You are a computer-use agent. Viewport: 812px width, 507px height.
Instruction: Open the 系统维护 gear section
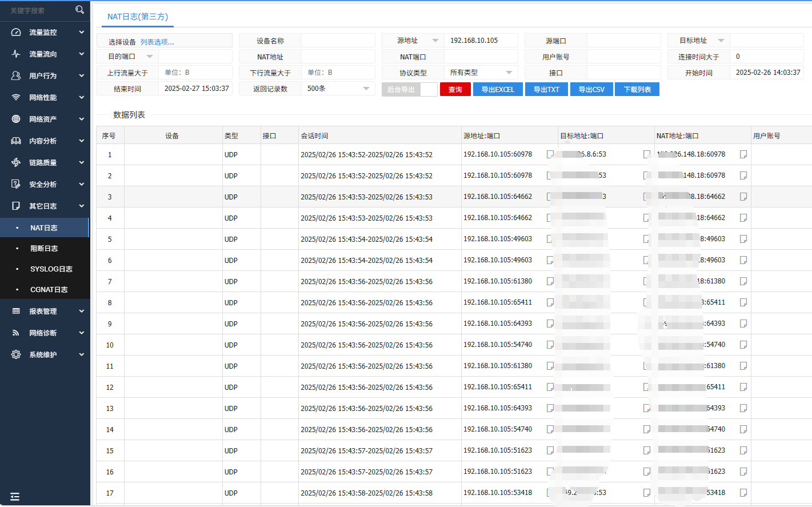[x=45, y=355]
